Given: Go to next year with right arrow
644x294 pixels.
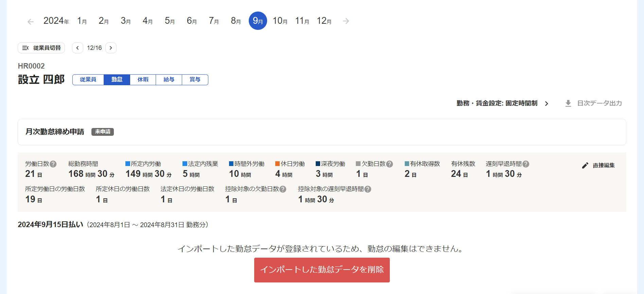Looking at the screenshot, I should click(x=346, y=21).
